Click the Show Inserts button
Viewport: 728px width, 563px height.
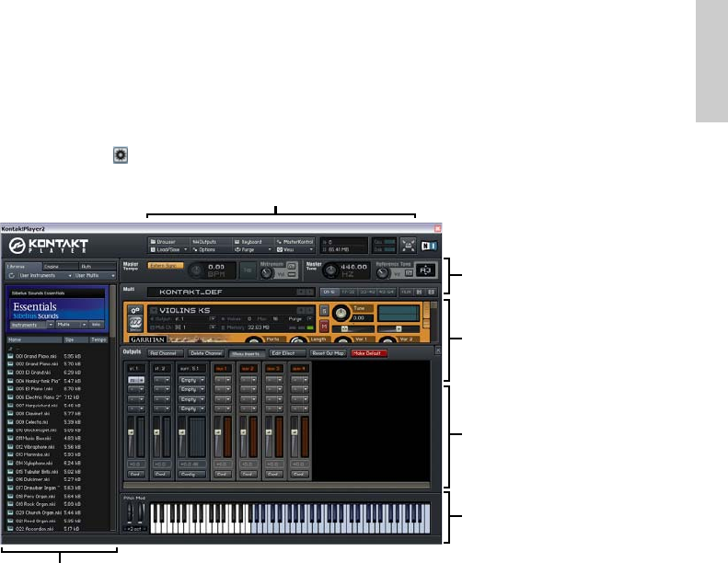(247, 353)
